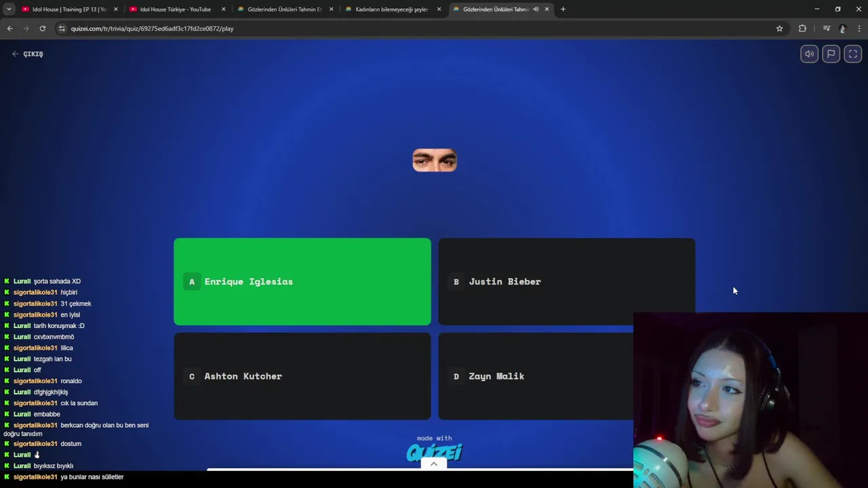Screen dimensions: 868x488
Task: Open a new browser tab
Action: (563, 9)
